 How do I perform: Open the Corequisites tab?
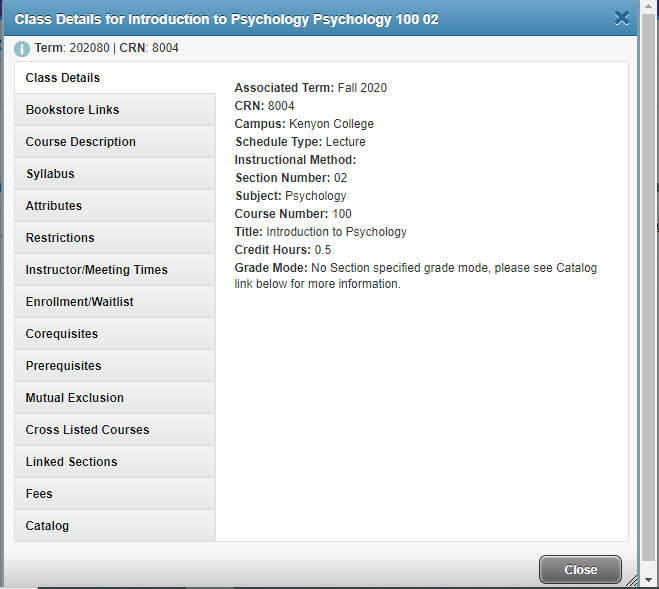[115, 333]
